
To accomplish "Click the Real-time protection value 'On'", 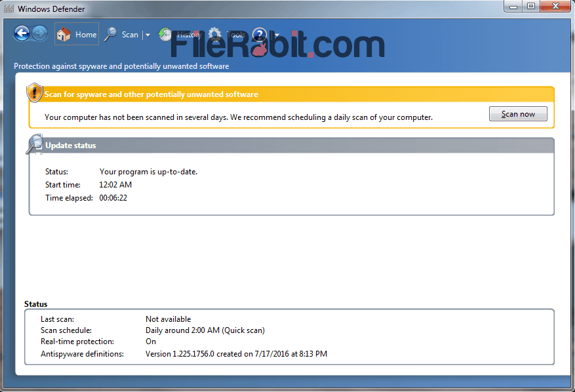I will pyautogui.click(x=151, y=341).
